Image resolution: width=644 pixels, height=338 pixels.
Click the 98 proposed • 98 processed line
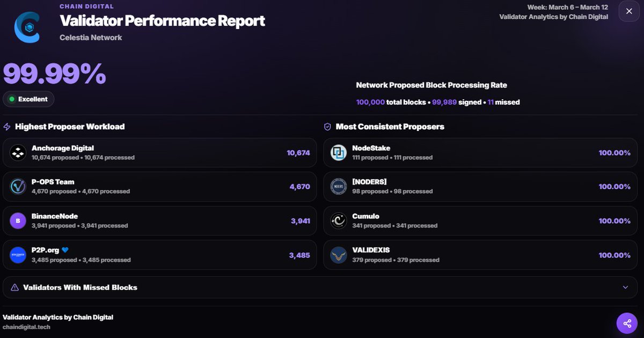point(392,192)
